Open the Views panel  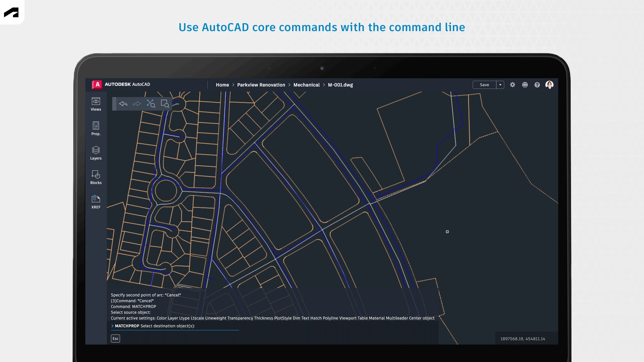click(96, 104)
